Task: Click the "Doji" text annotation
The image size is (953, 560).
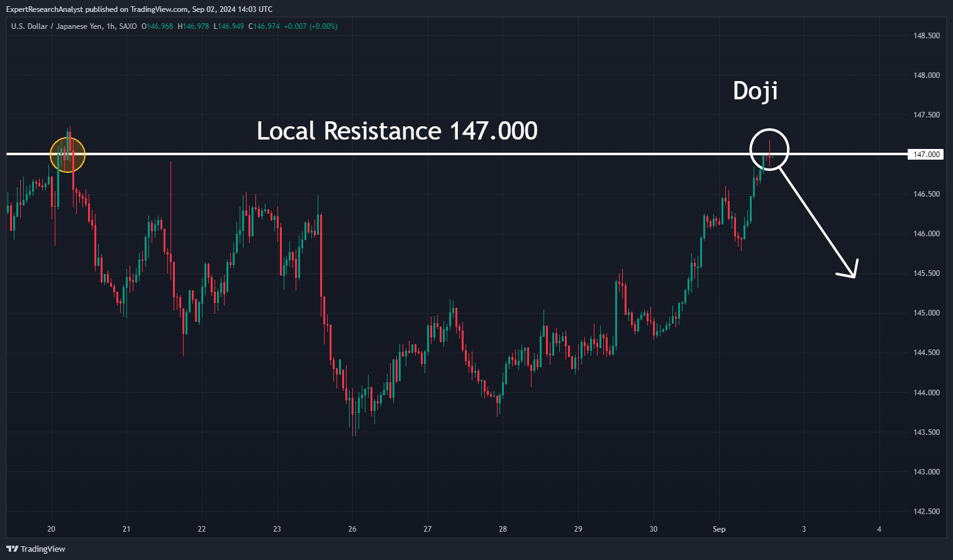Action: coord(755,91)
